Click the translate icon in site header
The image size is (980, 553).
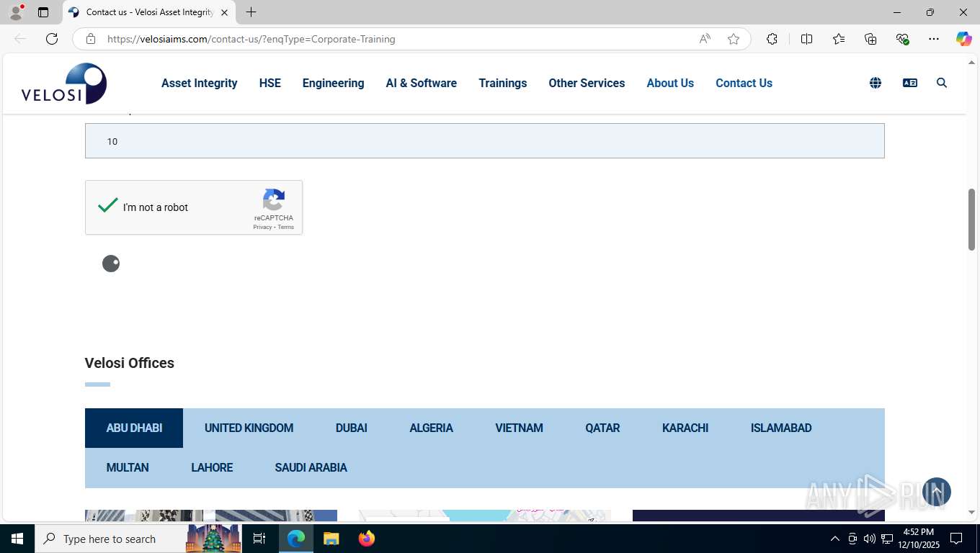pos(910,83)
